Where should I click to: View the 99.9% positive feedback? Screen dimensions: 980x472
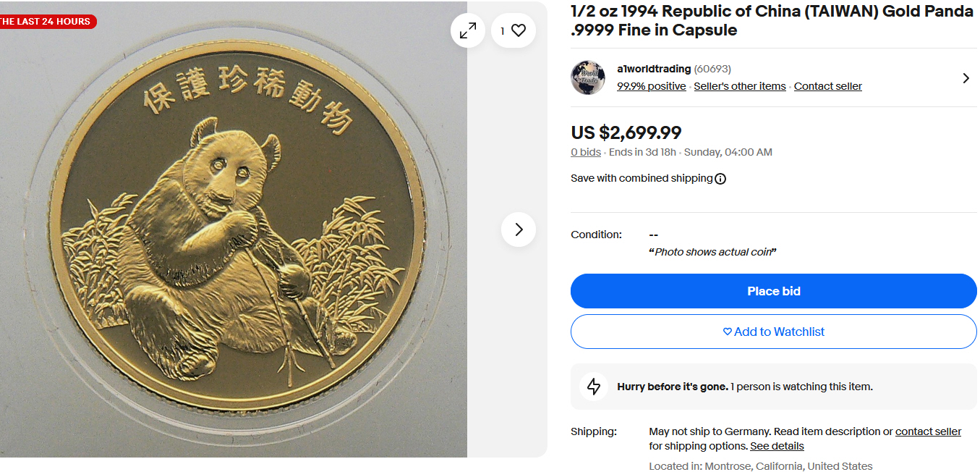click(x=651, y=86)
